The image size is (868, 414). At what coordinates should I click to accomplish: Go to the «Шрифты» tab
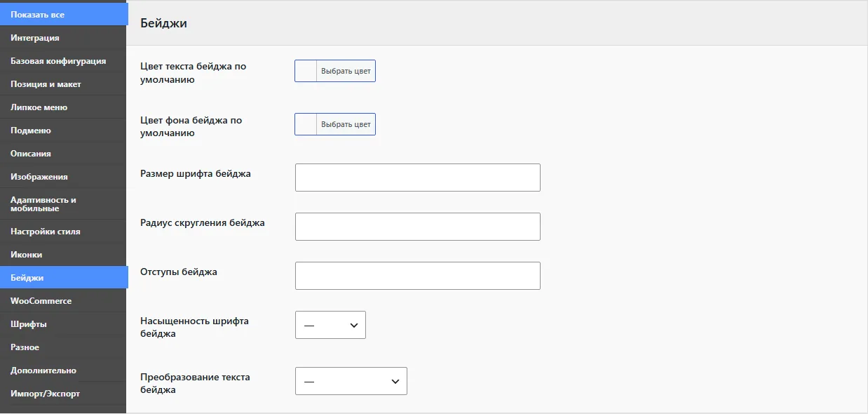(x=63, y=324)
